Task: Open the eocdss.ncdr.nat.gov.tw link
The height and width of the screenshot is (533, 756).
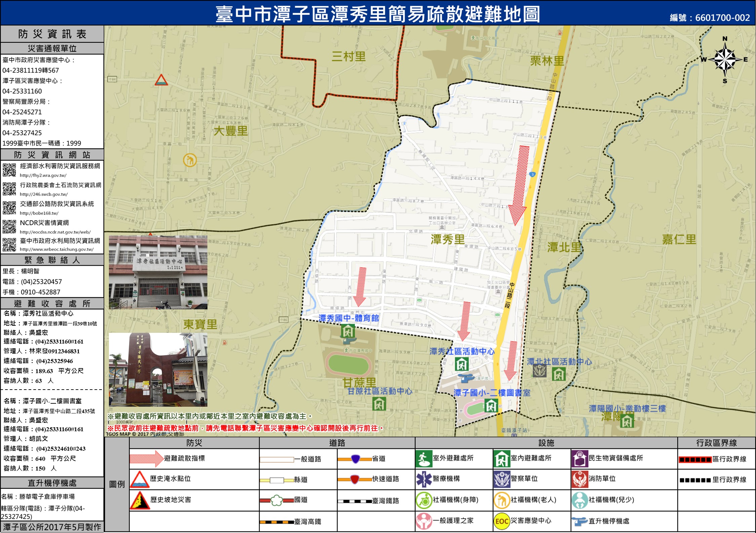Action: click(55, 232)
